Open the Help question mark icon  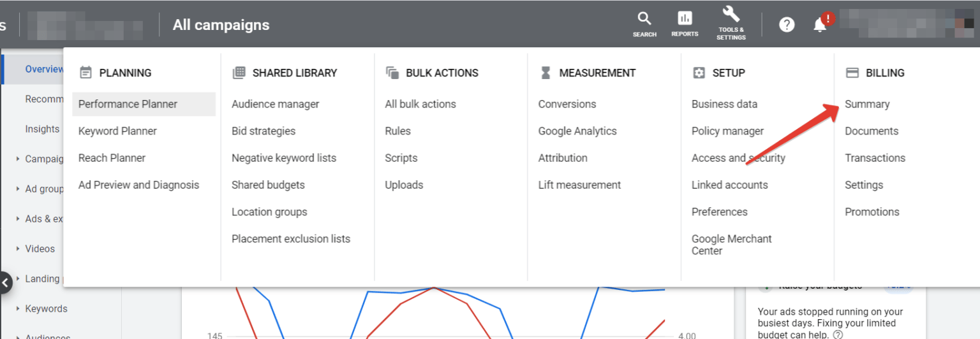pyautogui.click(x=787, y=25)
